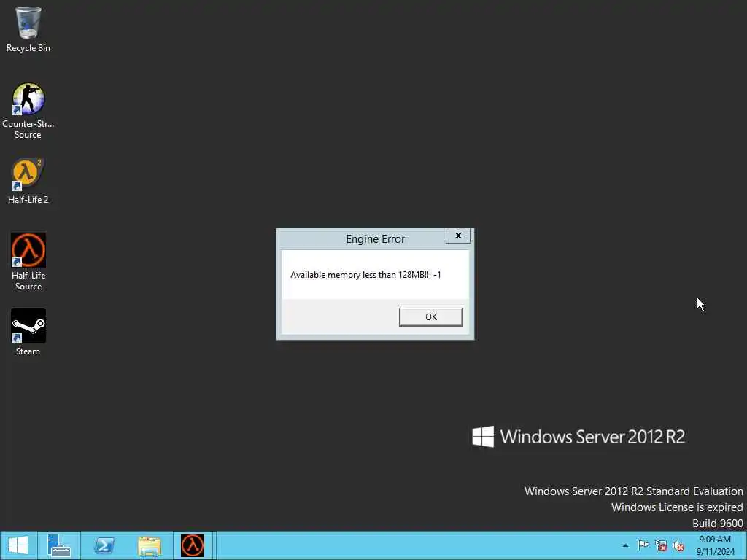Image resolution: width=747 pixels, height=560 pixels.
Task: Launch PowerShell from the taskbar
Action: [x=104, y=545]
